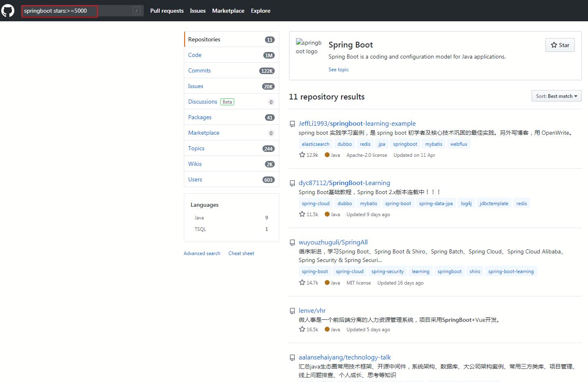This screenshot has width=588, height=382.
Task: Select the spring-data-jpa topic tag
Action: (x=436, y=203)
